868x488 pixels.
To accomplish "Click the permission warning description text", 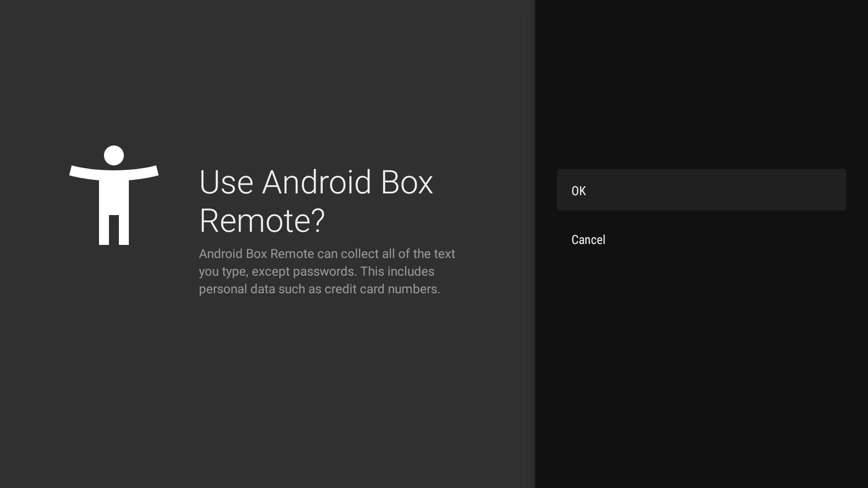I will click(x=327, y=271).
